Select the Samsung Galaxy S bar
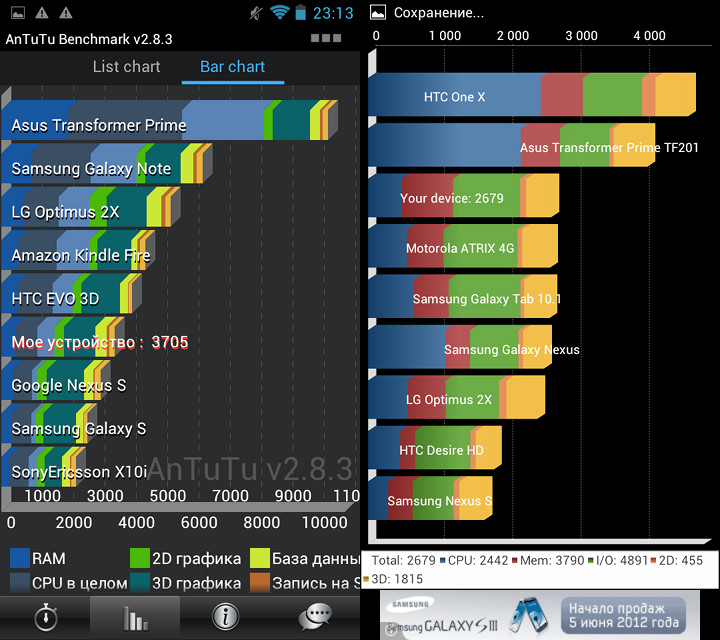The image size is (720, 640). (x=49, y=424)
